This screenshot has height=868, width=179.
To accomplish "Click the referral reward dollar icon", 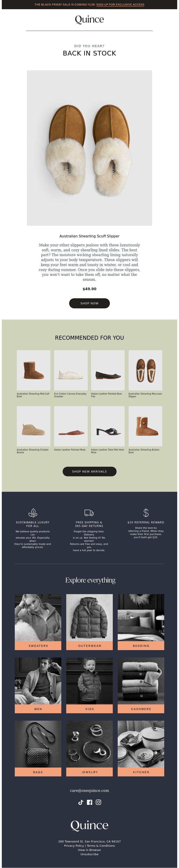I will pyautogui.click(x=146, y=513).
